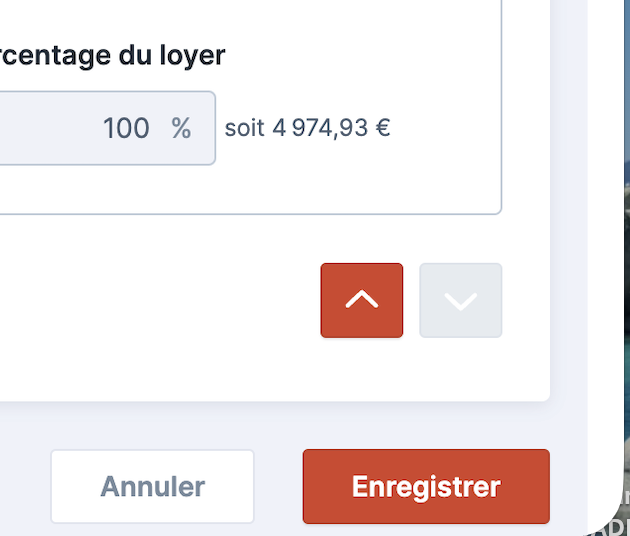
Task: Click the % symbol in the rent field
Action: pos(181,128)
